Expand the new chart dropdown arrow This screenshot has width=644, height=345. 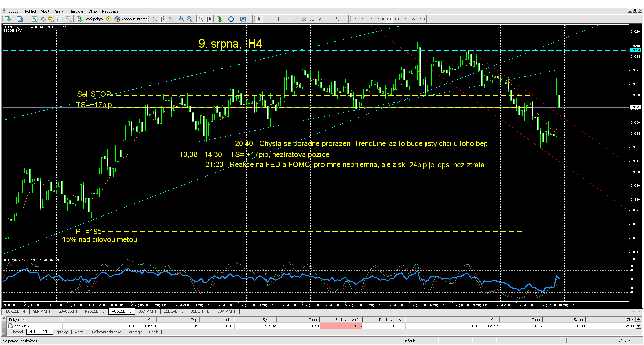[x=13, y=19]
